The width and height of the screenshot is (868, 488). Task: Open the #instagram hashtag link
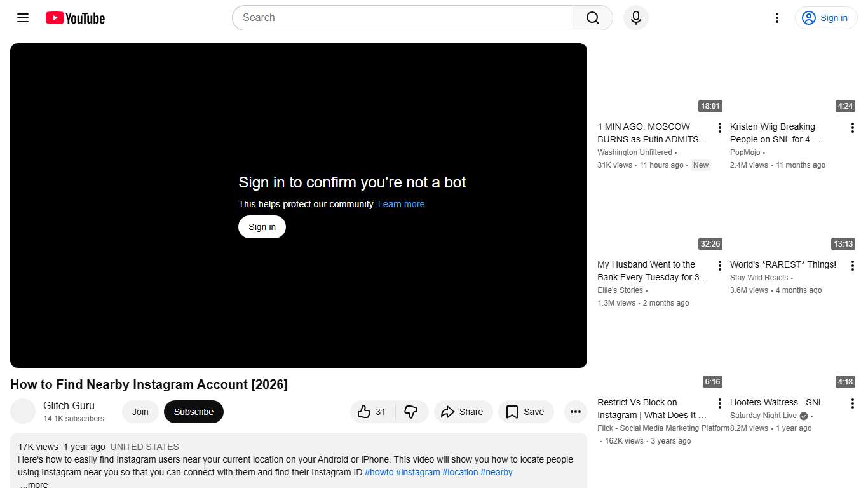(x=418, y=472)
